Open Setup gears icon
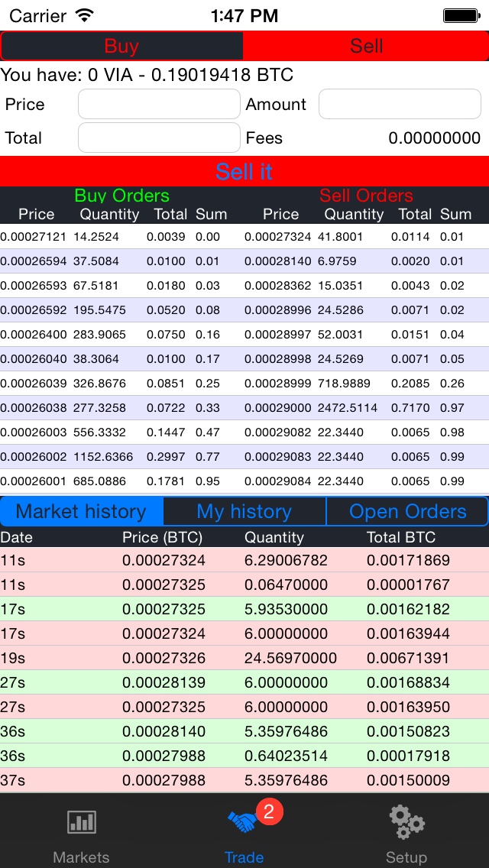The height and width of the screenshot is (868, 489). [x=406, y=822]
